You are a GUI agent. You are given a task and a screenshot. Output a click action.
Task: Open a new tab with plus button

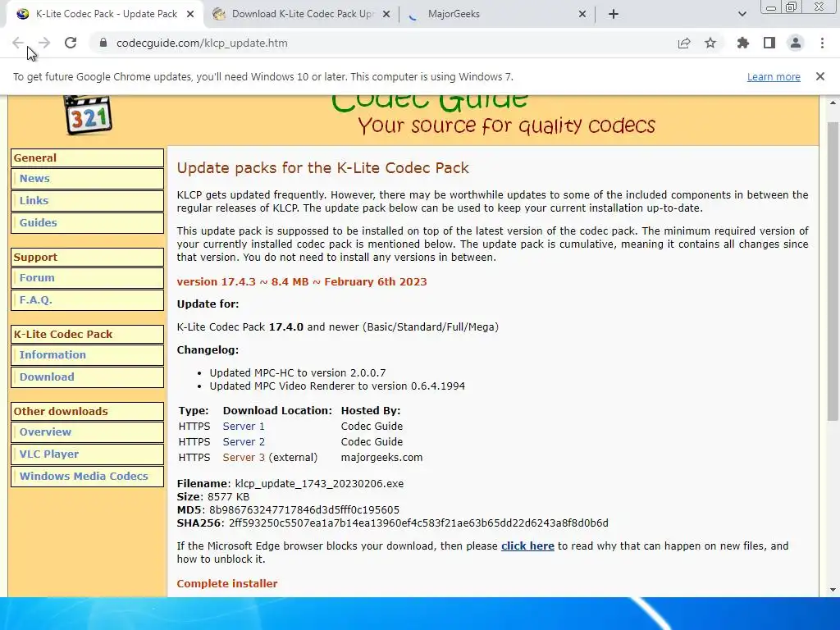point(614,14)
